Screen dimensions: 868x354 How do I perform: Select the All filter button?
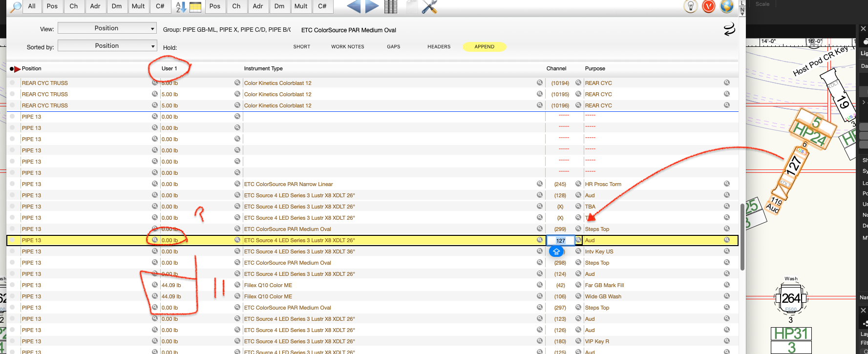click(32, 6)
